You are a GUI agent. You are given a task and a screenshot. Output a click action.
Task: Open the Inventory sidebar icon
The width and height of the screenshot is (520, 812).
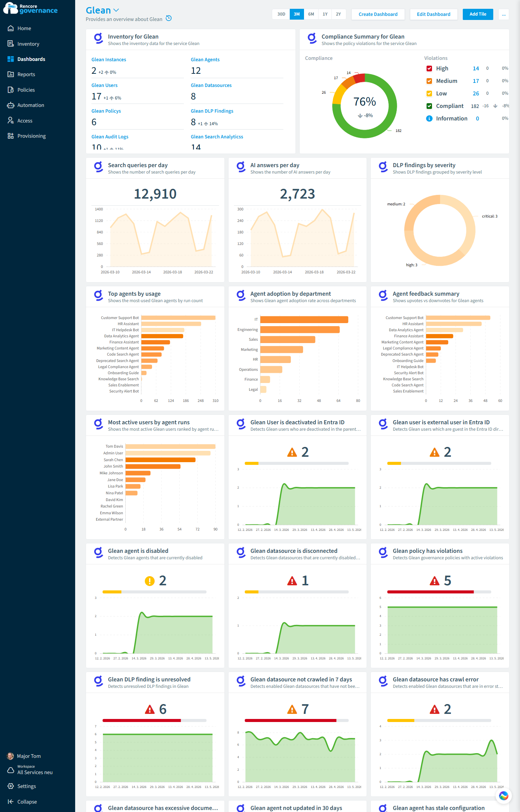(11, 44)
